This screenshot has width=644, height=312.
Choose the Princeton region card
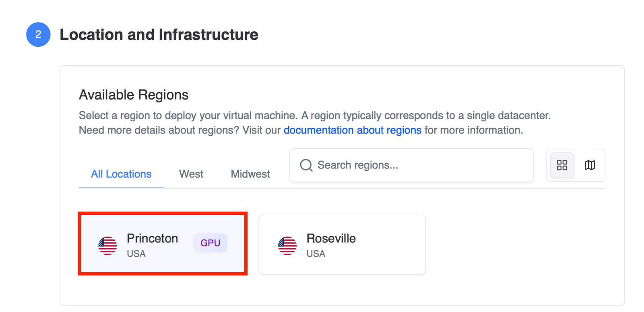click(163, 244)
